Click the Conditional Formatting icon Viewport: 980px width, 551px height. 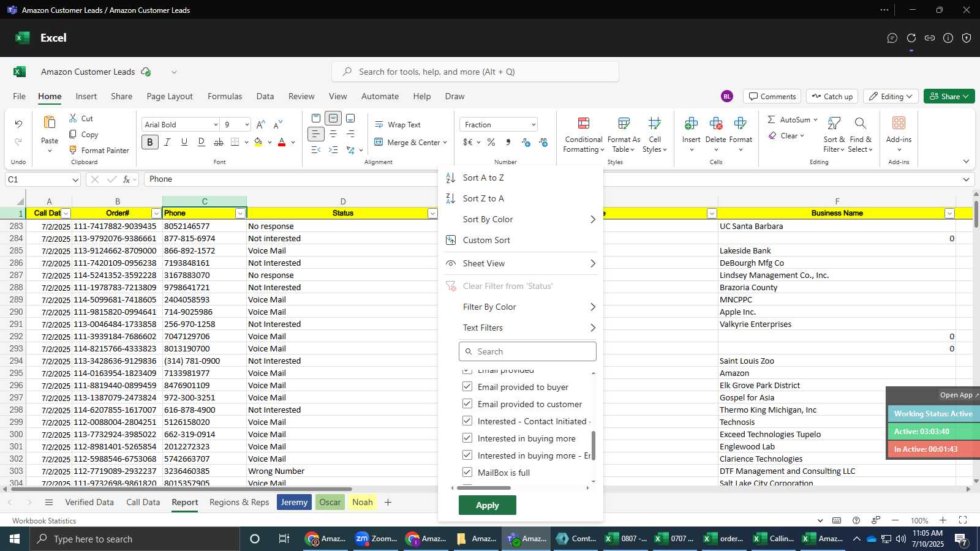pyautogui.click(x=584, y=124)
